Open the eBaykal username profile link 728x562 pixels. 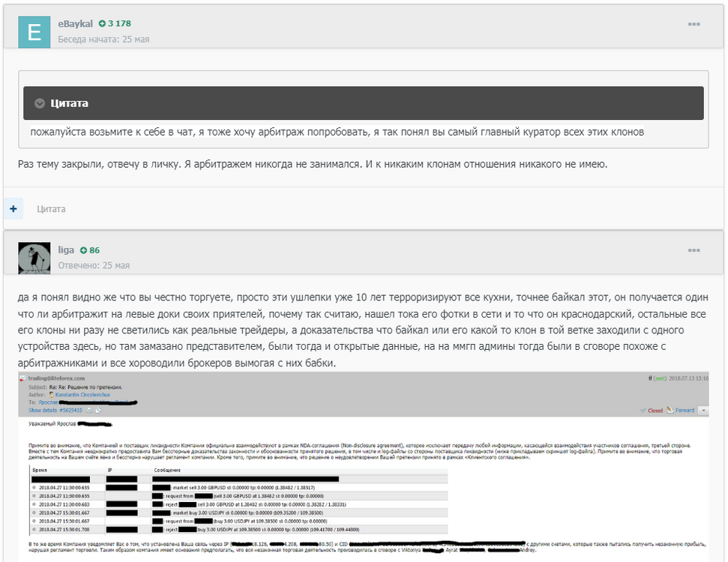click(x=75, y=24)
